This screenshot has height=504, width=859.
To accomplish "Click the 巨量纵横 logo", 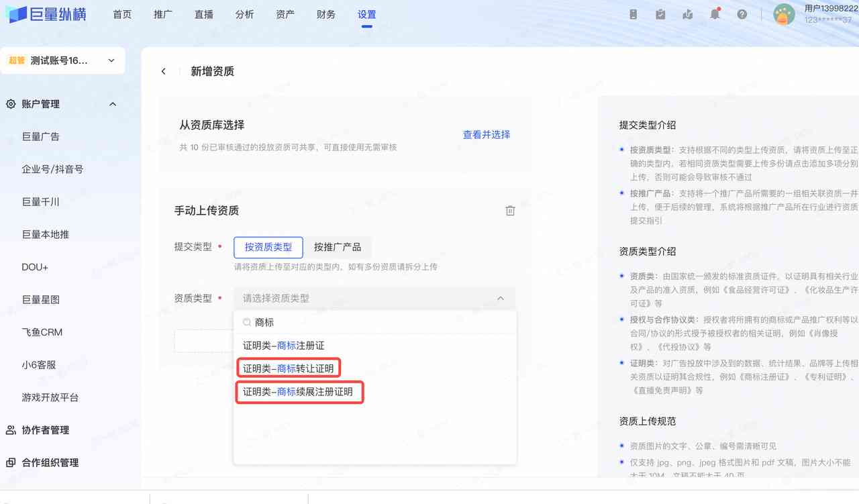I will 46,14.
